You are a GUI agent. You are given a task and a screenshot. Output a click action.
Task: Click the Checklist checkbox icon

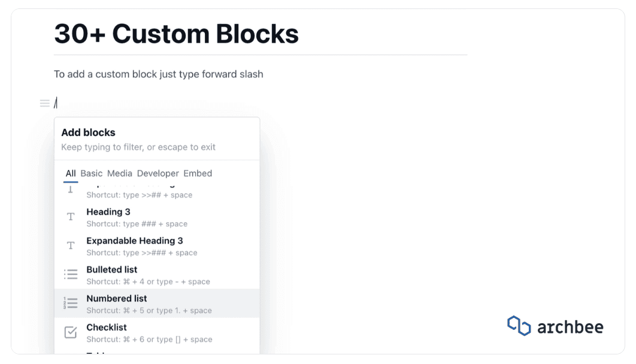(71, 332)
